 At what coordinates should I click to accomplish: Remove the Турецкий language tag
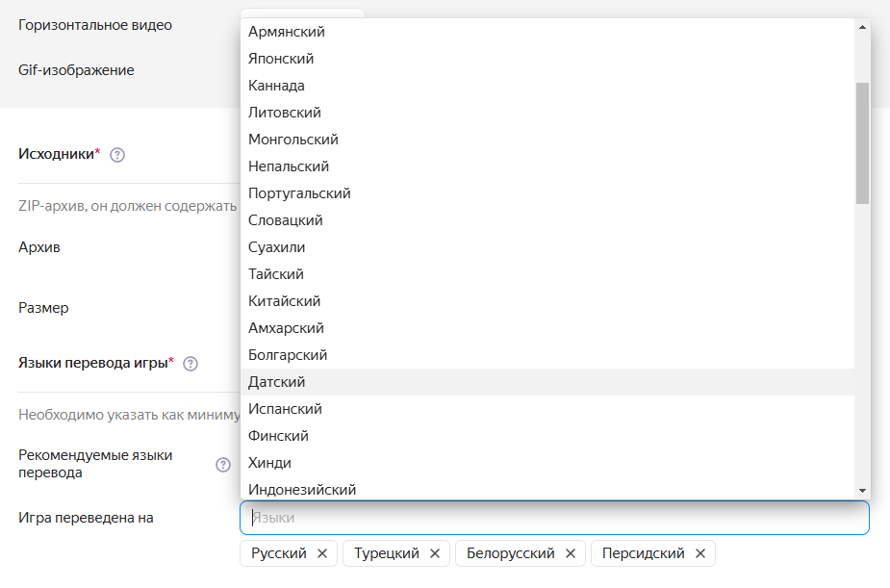435,553
